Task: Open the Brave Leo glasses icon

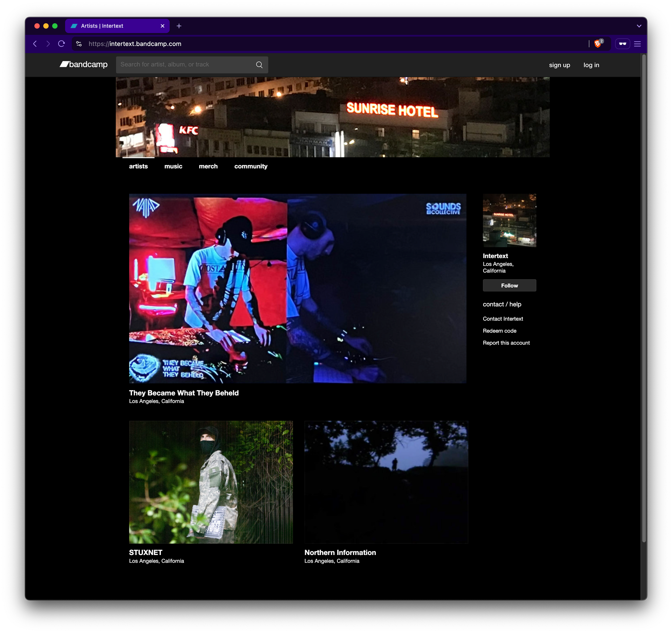Action: (x=622, y=44)
